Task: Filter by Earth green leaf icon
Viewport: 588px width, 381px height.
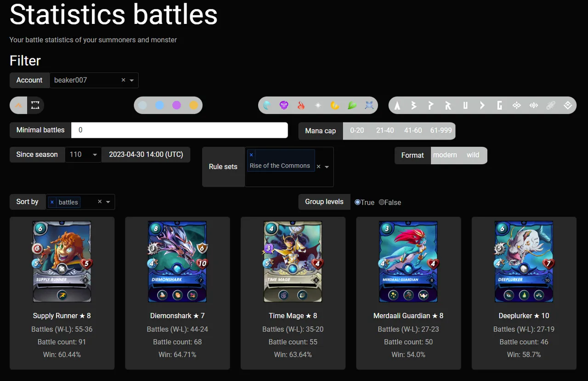Action: [x=352, y=106]
